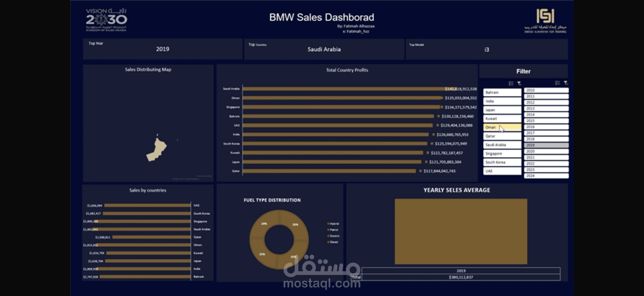This screenshot has width=644, height=296.
Task: Click the Vision 2030 logo
Action: coord(107,20)
